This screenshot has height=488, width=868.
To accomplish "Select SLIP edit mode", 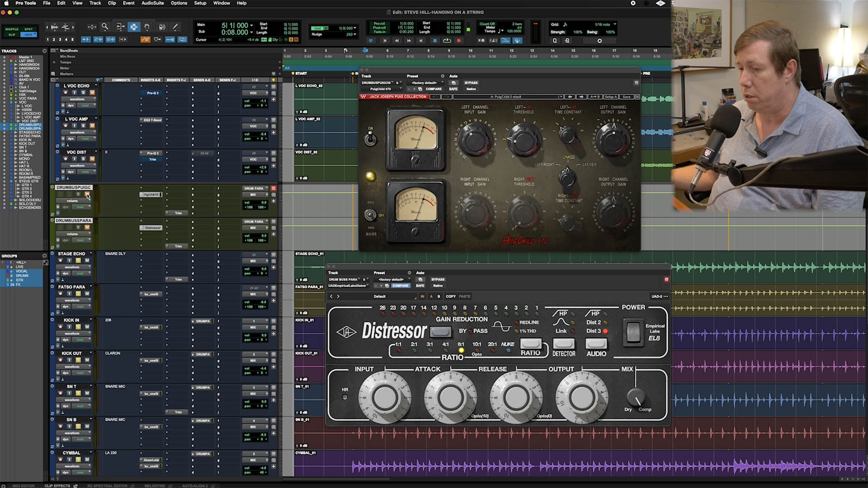I will pyautogui.click(x=12, y=34).
